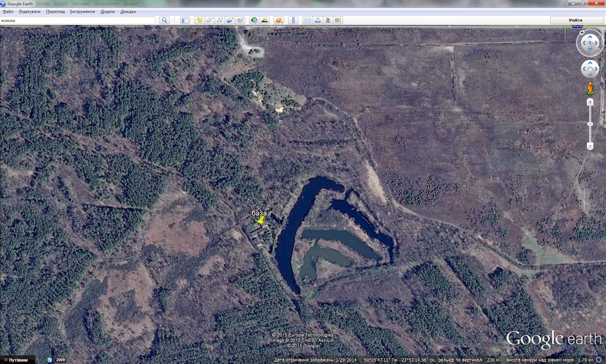The width and height of the screenshot is (606, 364).
Task: Open the planet switcher dropdown
Action: tap(279, 20)
